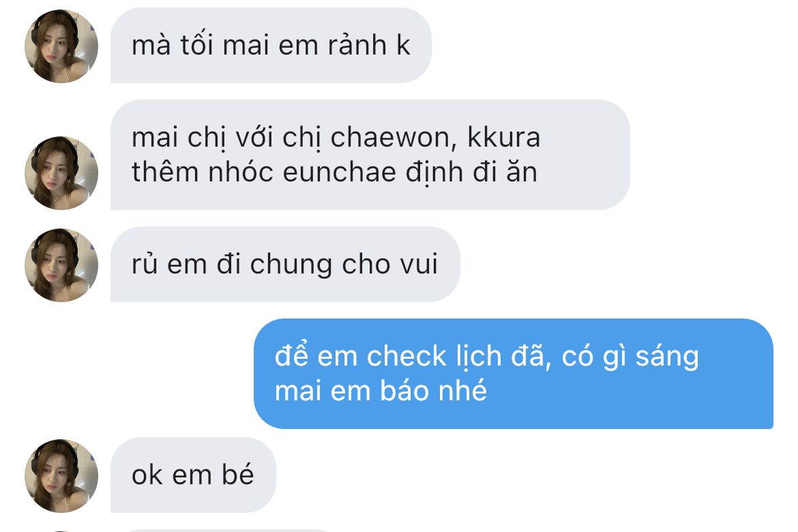Select the blue sent message bubble
The height and width of the screenshot is (532, 798).
pos(514,374)
